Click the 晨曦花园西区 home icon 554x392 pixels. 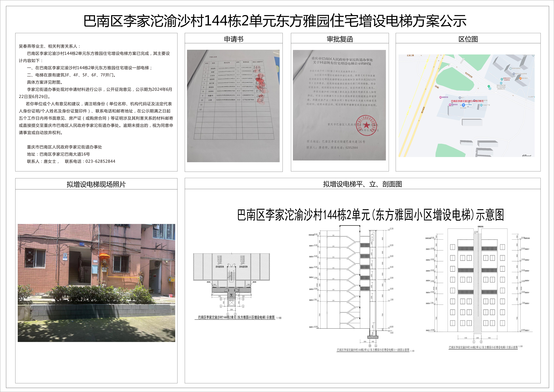coord(511,69)
